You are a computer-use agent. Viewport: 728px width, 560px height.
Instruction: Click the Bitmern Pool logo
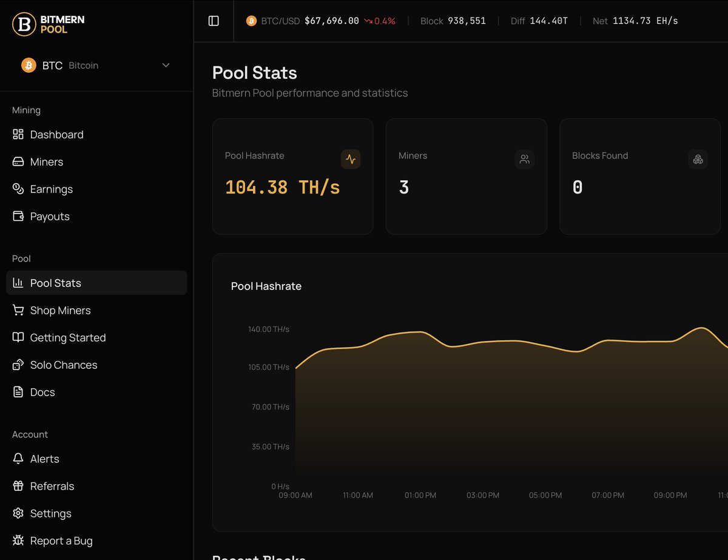tap(49, 24)
